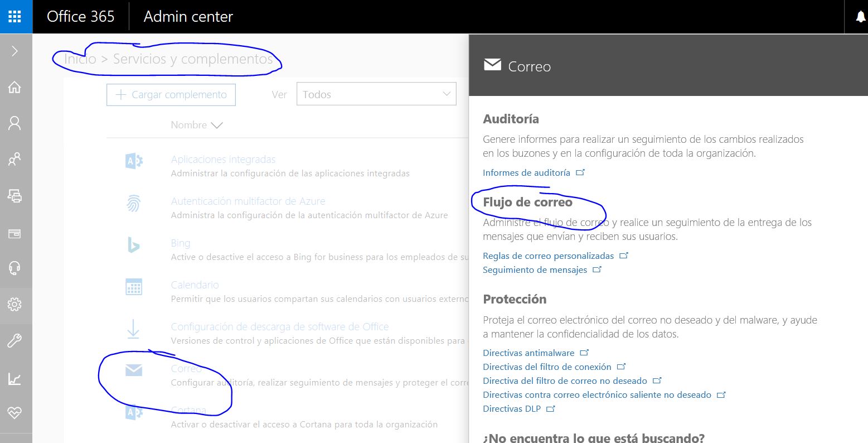The image size is (868, 443).
Task: Open Groups via the people sidebar icon
Action: [14, 160]
